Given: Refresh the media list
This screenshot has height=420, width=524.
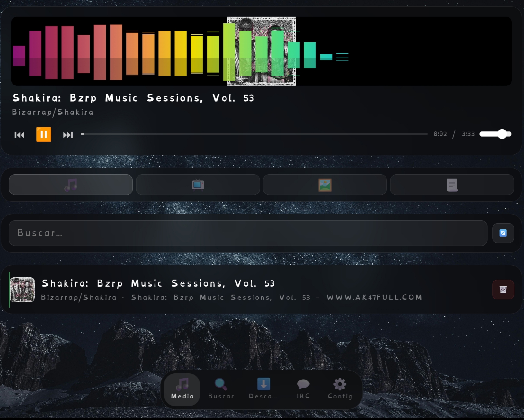Looking at the screenshot, I should coord(503,233).
